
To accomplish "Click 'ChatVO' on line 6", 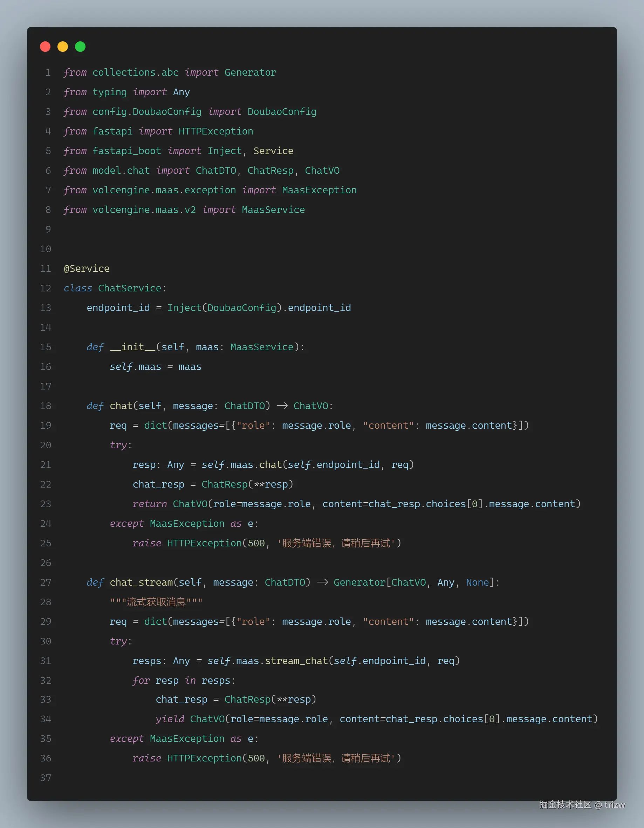I will click(x=322, y=171).
